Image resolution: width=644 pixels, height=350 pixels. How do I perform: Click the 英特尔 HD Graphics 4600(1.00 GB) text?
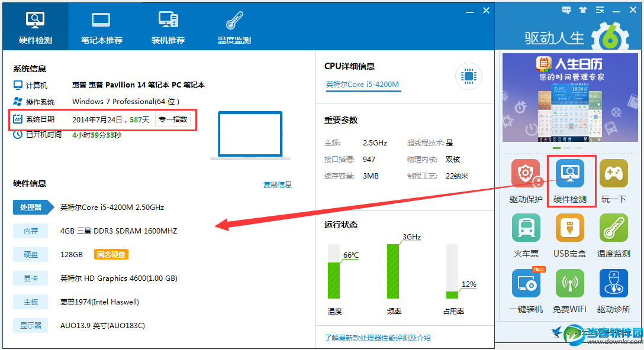tap(119, 278)
